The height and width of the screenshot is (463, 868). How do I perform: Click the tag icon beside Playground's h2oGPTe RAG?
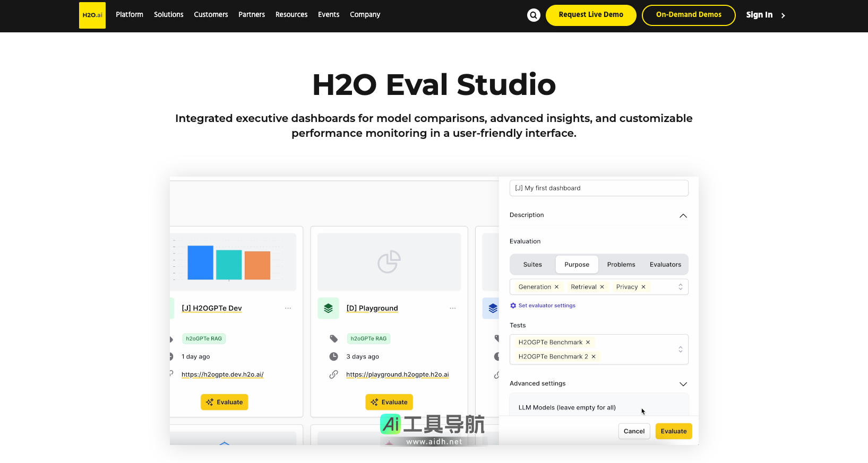tap(333, 338)
